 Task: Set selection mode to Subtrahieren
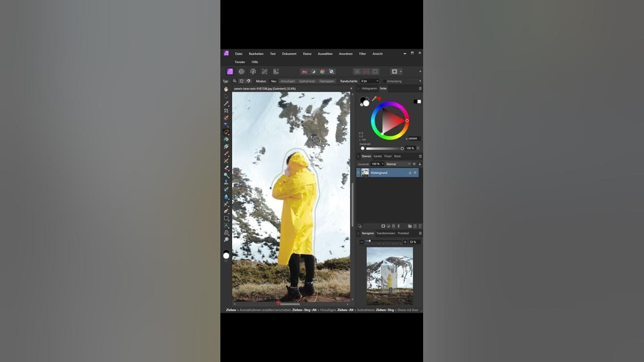pos(307,81)
